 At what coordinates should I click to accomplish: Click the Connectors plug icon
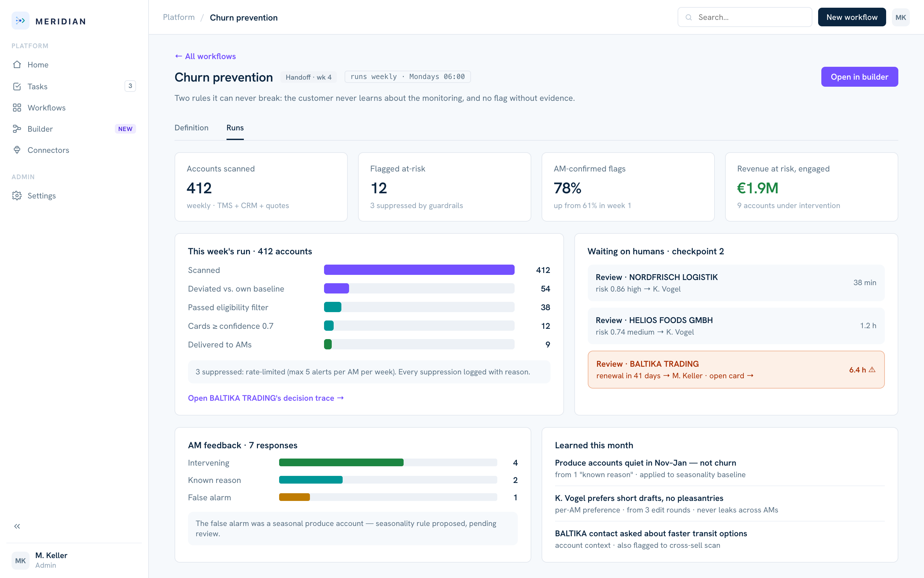17,150
